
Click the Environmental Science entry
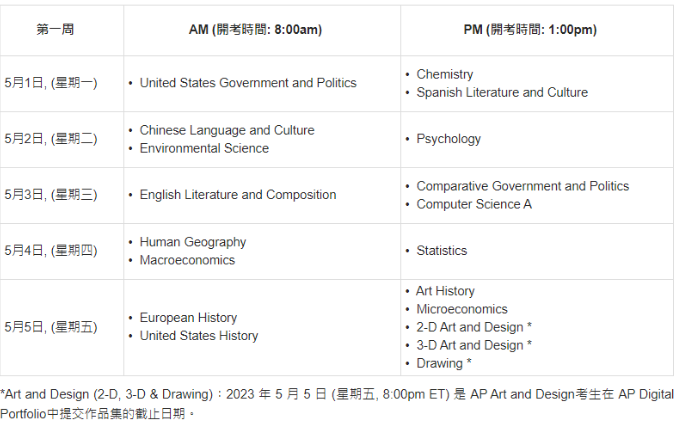204,148
